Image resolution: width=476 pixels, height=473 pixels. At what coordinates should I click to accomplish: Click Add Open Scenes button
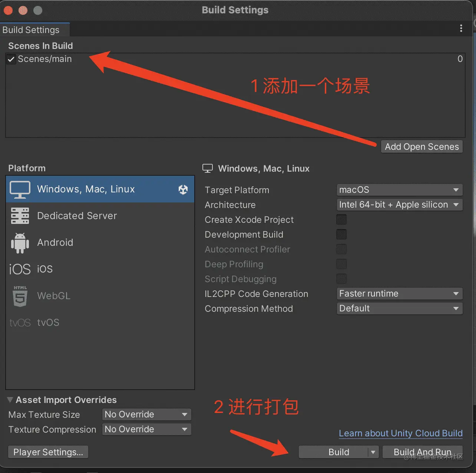coord(422,147)
